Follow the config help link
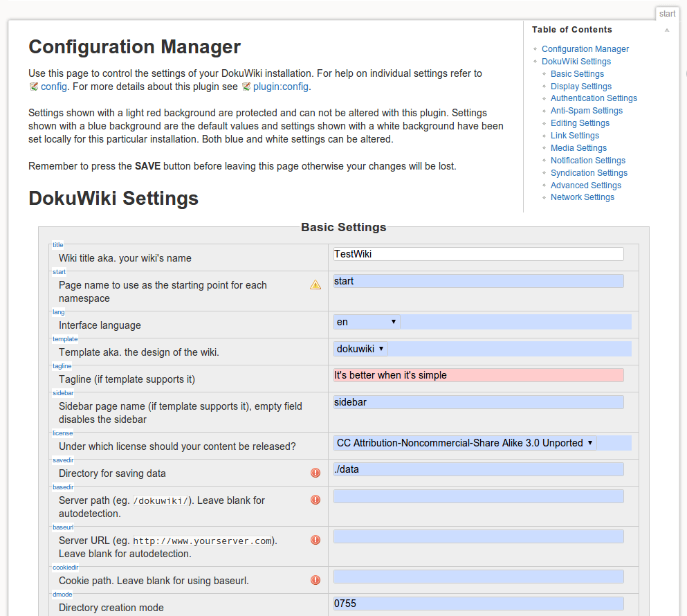Viewport: 687px width, 616px height. 54,87
